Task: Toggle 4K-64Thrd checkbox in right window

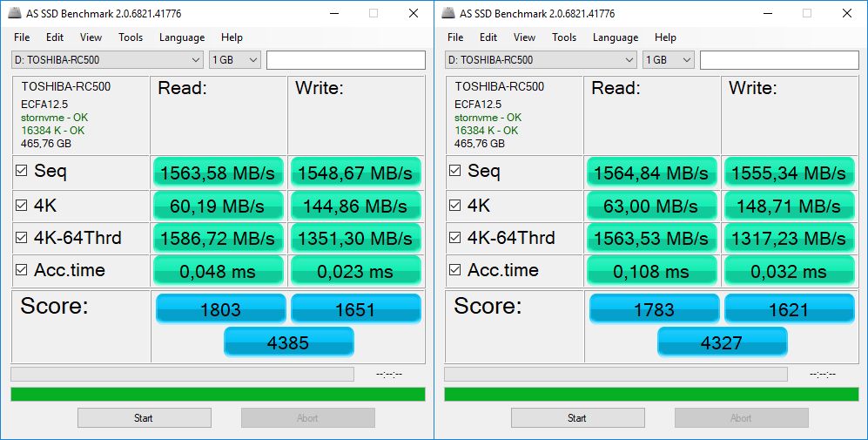Action: tap(454, 238)
